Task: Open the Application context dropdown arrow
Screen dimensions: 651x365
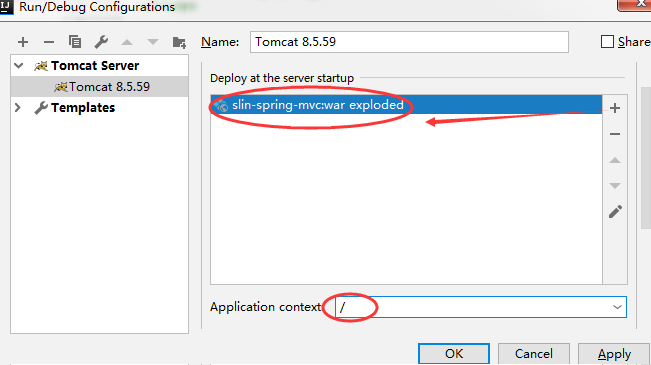Action: (617, 307)
